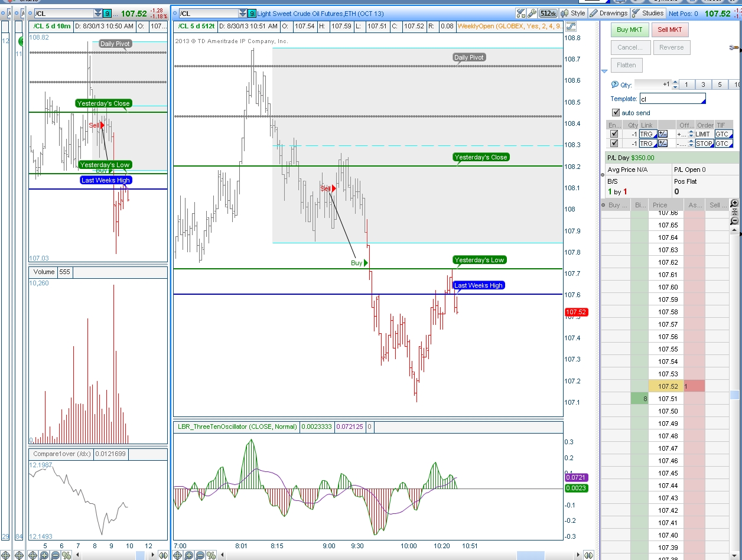Collapse the order buttons panel with blue triangle
This screenshot has width=742, height=560.
point(604,71)
